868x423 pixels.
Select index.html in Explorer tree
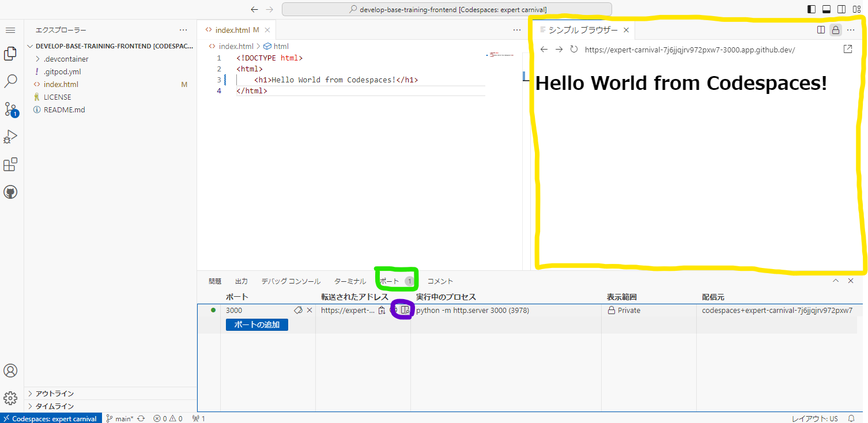pos(110,84)
